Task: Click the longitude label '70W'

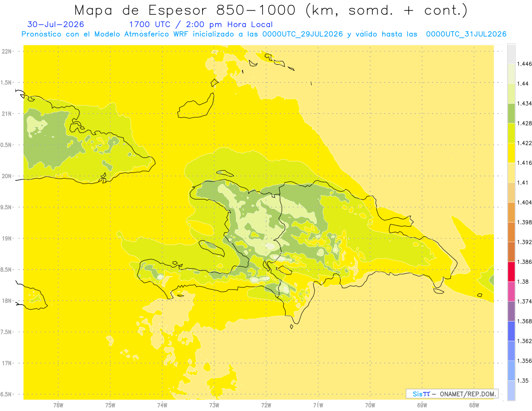Action: point(370,405)
